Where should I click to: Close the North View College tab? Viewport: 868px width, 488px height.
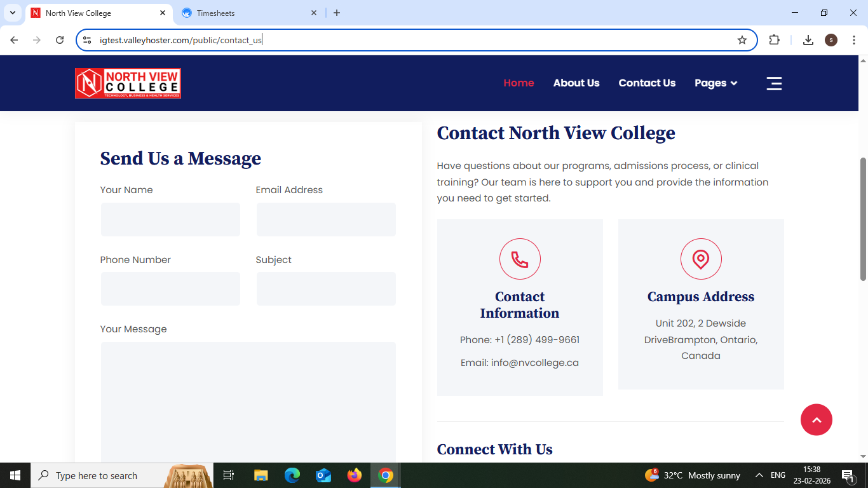coord(163,13)
